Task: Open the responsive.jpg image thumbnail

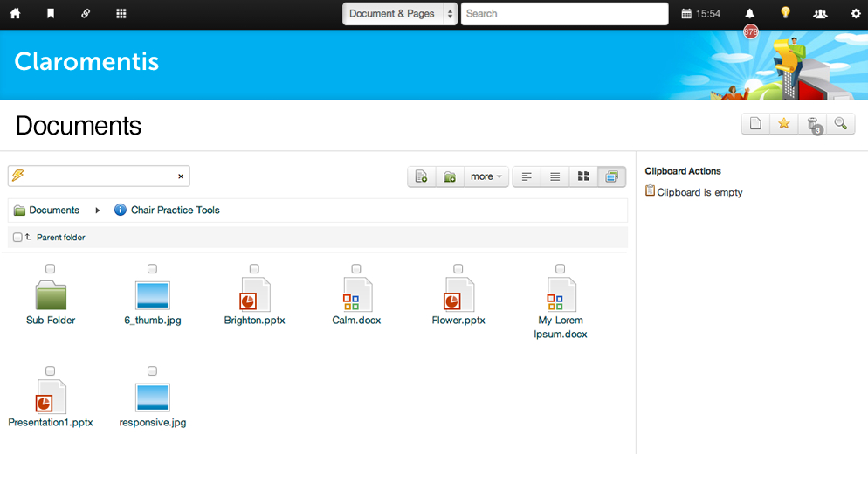Action: pos(153,397)
